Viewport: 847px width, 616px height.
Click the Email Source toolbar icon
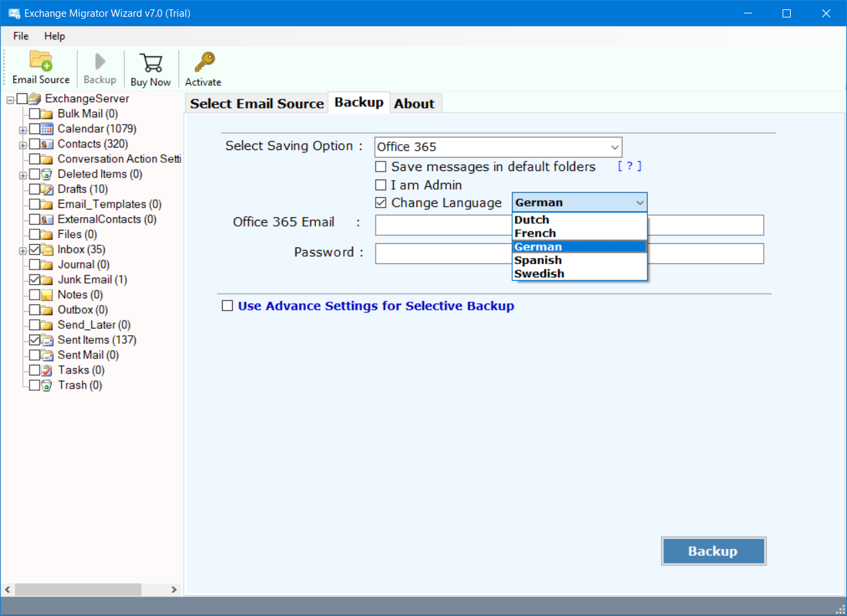(41, 62)
